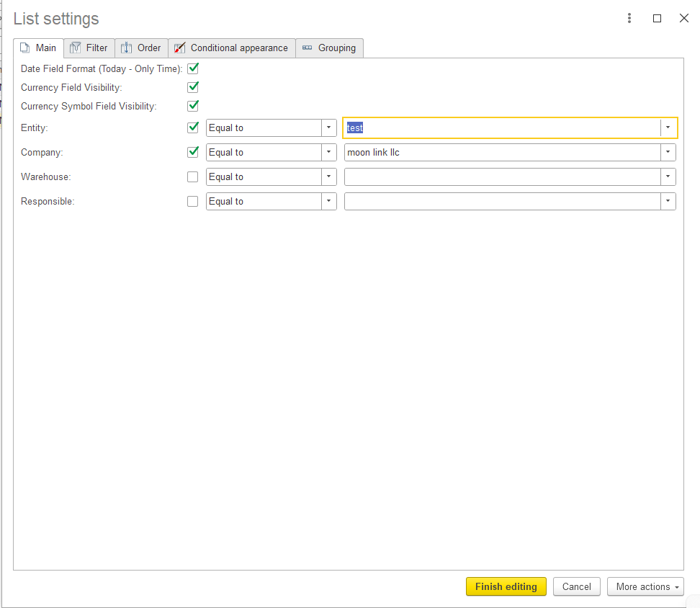Open the Company value dropdown list
This screenshot has height=608, width=700.
click(x=668, y=152)
